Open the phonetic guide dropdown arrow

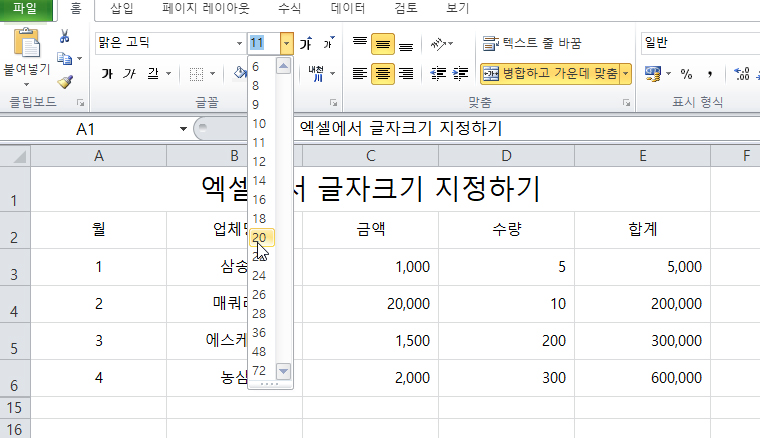pyautogui.click(x=332, y=74)
